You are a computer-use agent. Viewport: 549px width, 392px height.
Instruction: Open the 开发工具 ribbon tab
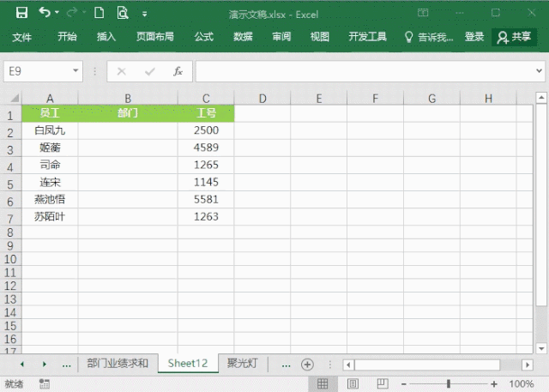368,37
